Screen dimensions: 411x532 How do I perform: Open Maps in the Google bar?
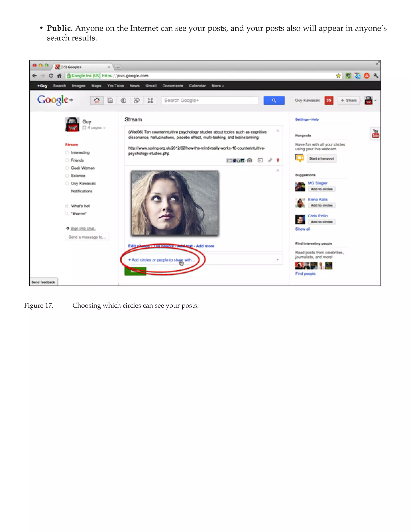click(x=96, y=86)
